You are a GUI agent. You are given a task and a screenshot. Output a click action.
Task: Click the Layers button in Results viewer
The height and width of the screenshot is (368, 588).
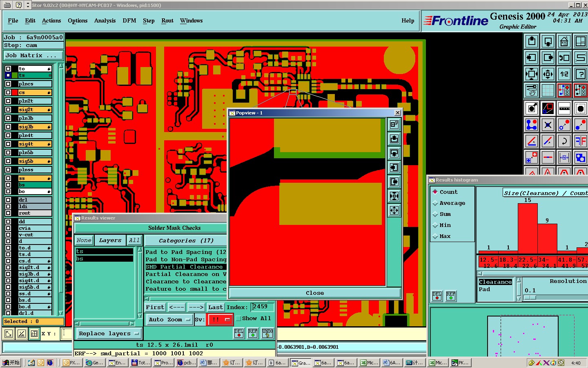[110, 240]
